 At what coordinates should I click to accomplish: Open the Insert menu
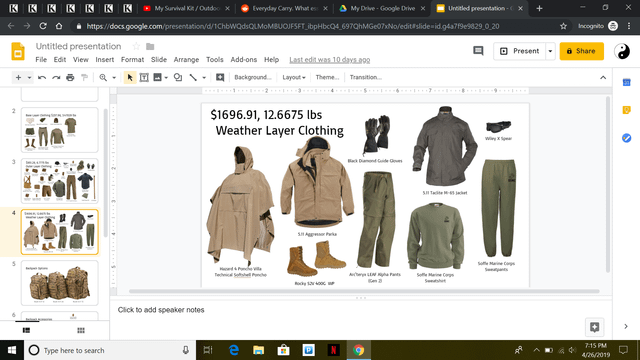click(x=104, y=60)
